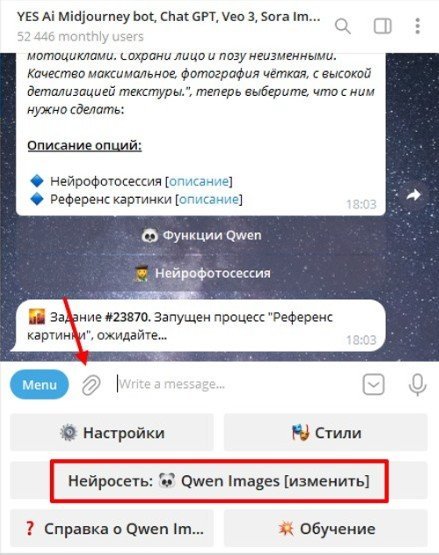Follow the описание link for Нейрофотосессия

[x=199, y=181]
